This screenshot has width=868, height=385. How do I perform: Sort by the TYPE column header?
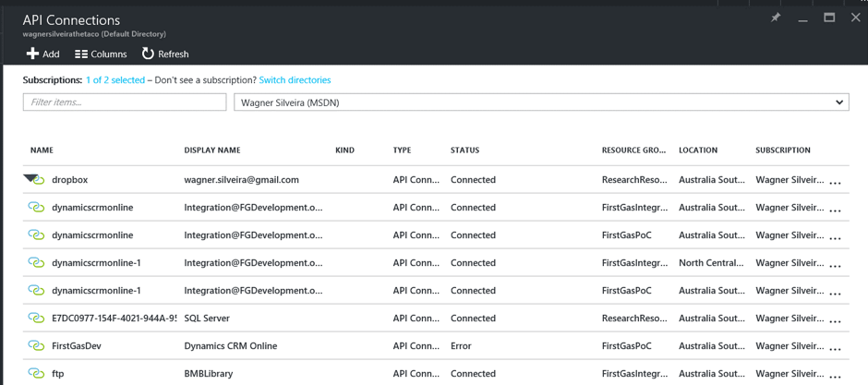pos(402,150)
